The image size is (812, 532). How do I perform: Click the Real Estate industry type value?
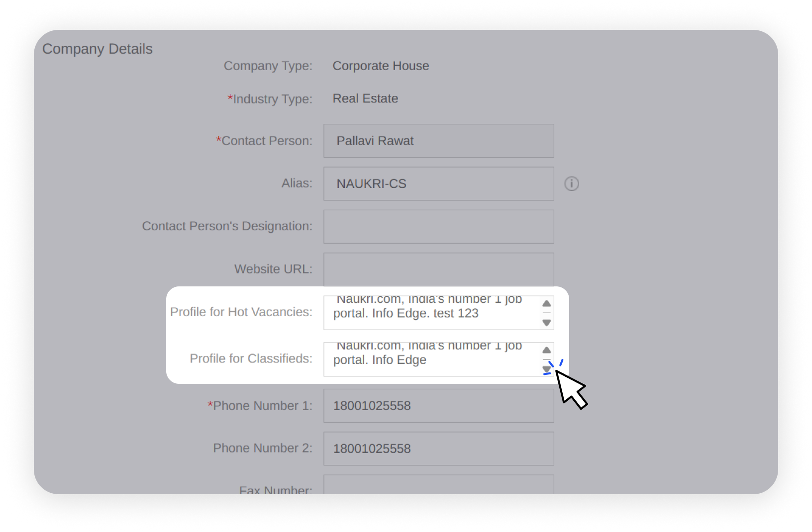click(x=365, y=99)
